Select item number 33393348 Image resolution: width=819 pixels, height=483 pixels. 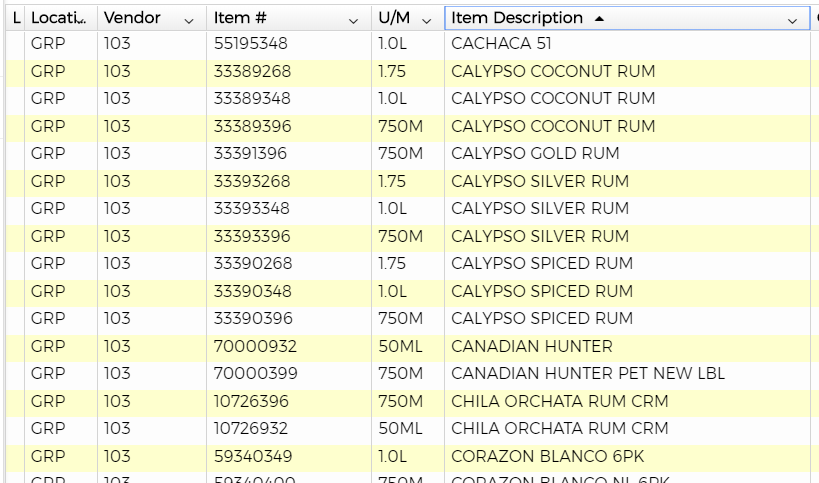pyautogui.click(x=251, y=208)
